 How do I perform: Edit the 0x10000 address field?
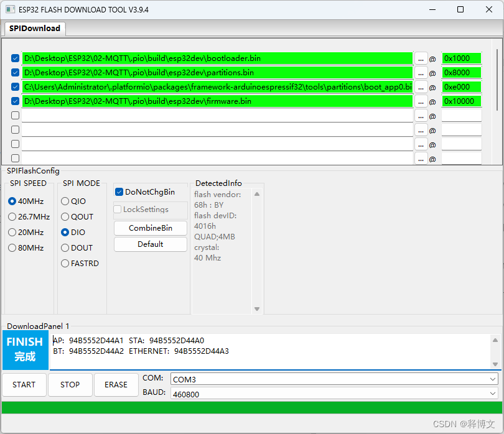(460, 101)
